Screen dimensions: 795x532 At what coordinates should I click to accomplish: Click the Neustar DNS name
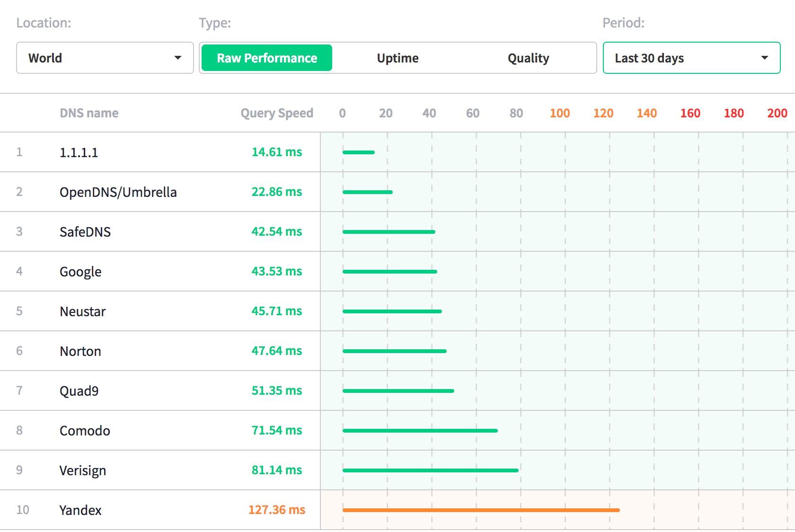pyautogui.click(x=83, y=311)
